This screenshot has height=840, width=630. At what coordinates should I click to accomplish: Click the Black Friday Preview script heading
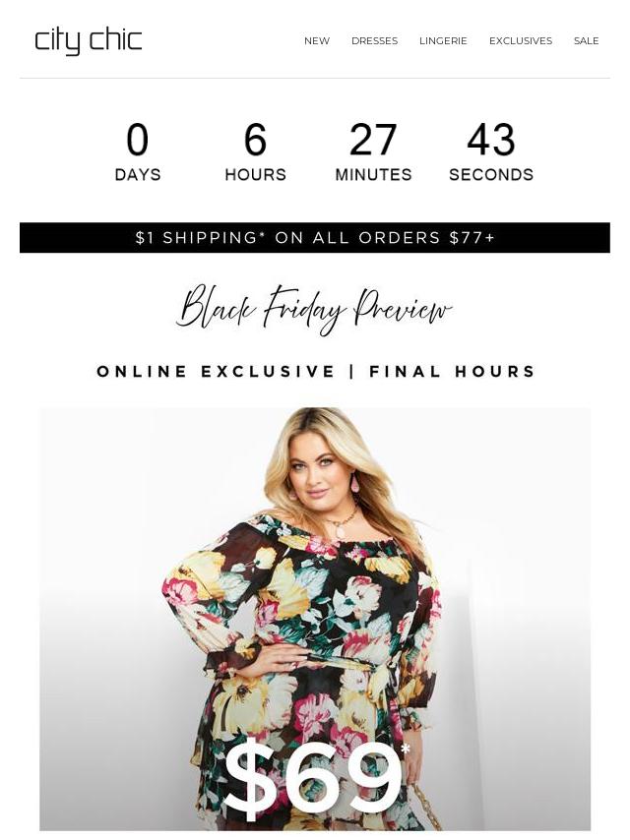tap(314, 310)
